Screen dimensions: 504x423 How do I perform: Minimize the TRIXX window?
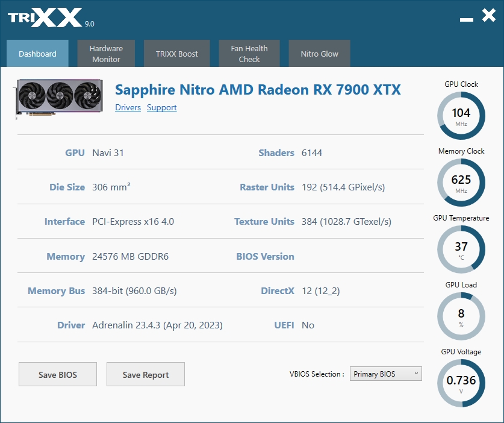(x=467, y=20)
